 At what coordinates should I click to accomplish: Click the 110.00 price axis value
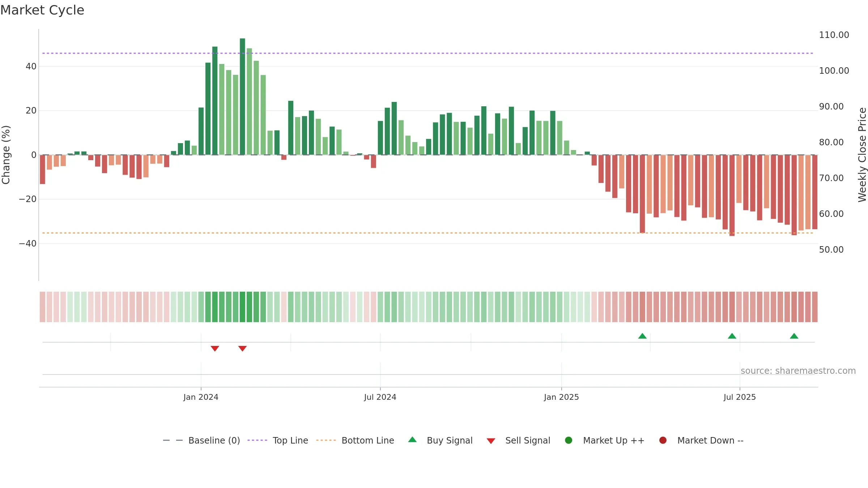tap(834, 35)
